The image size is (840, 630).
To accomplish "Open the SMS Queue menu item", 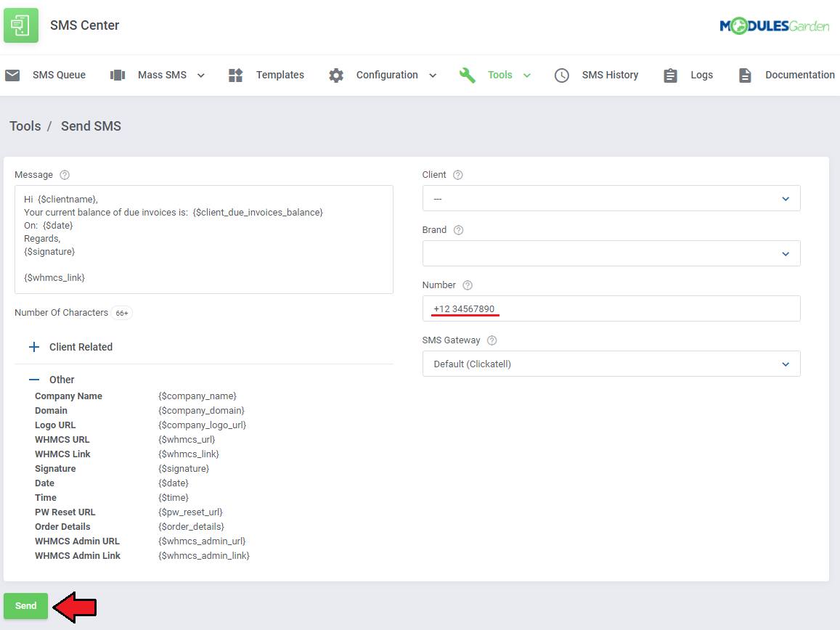I will pyautogui.click(x=59, y=75).
